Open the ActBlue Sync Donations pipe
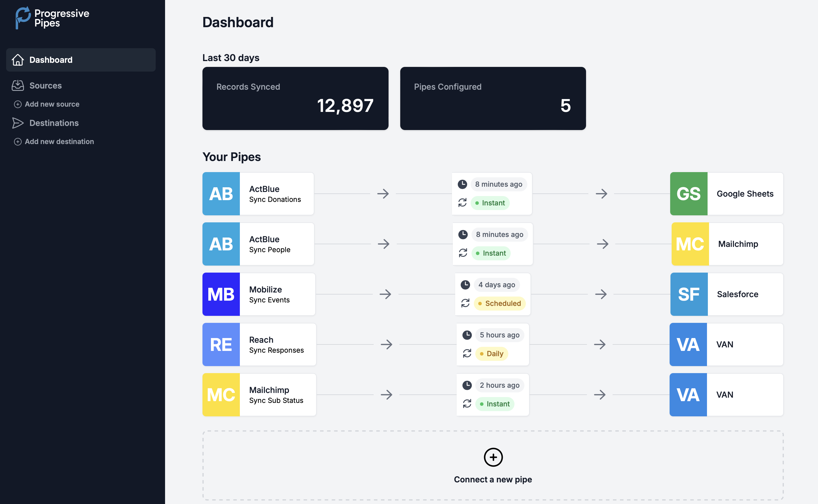This screenshot has height=504, width=818. tap(258, 194)
